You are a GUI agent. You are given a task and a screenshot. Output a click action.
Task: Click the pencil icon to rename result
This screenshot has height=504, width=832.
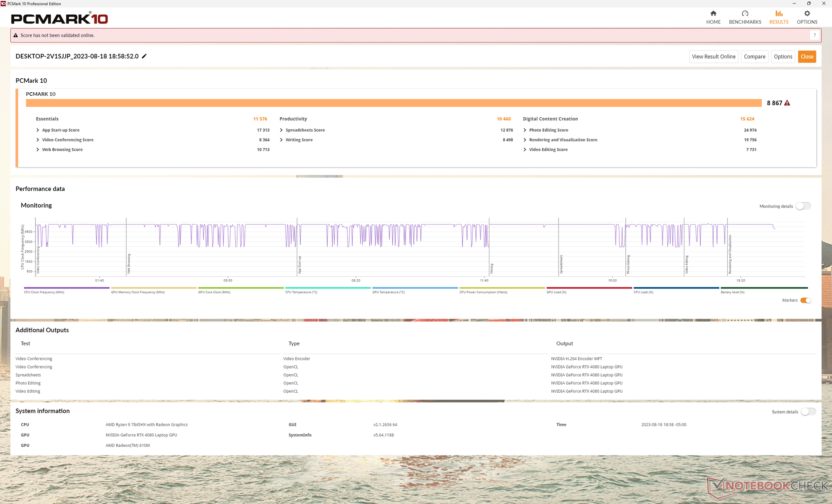145,56
